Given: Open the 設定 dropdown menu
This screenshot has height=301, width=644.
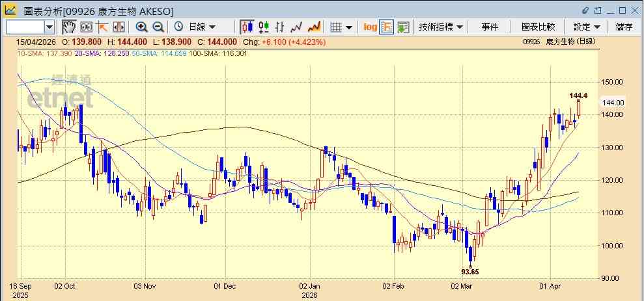Looking at the screenshot, I should (587, 27).
